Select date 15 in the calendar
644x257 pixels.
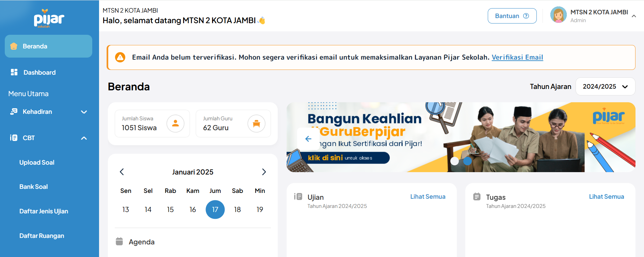point(171,210)
